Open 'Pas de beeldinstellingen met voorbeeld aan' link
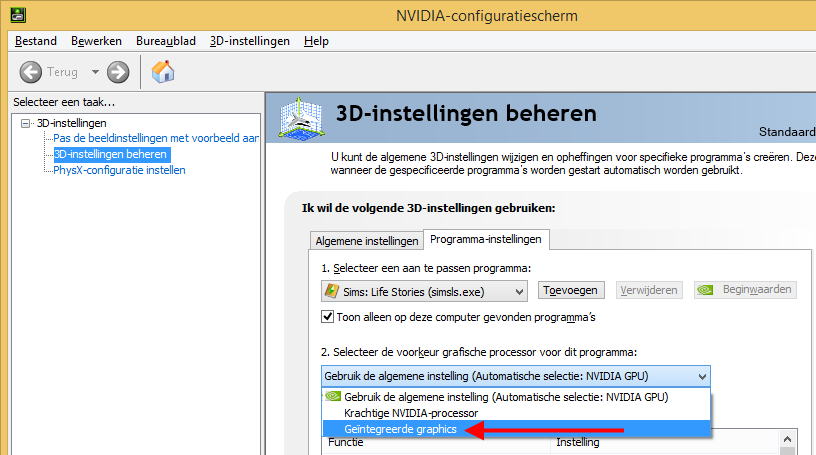The height and width of the screenshot is (455, 816). pyautogui.click(x=156, y=138)
